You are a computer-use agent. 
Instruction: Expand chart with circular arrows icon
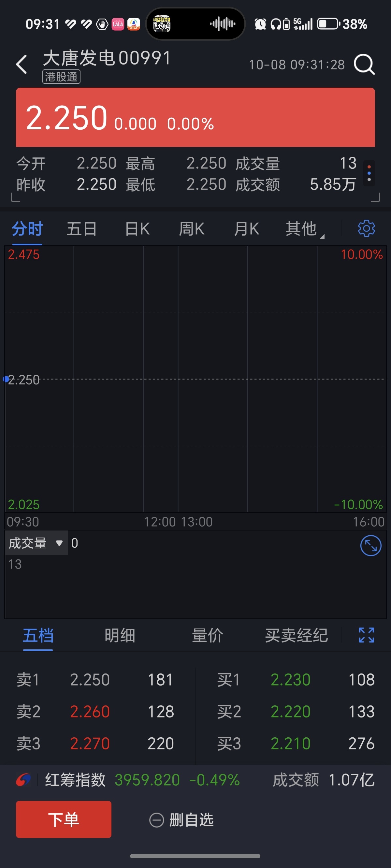pos(371,545)
